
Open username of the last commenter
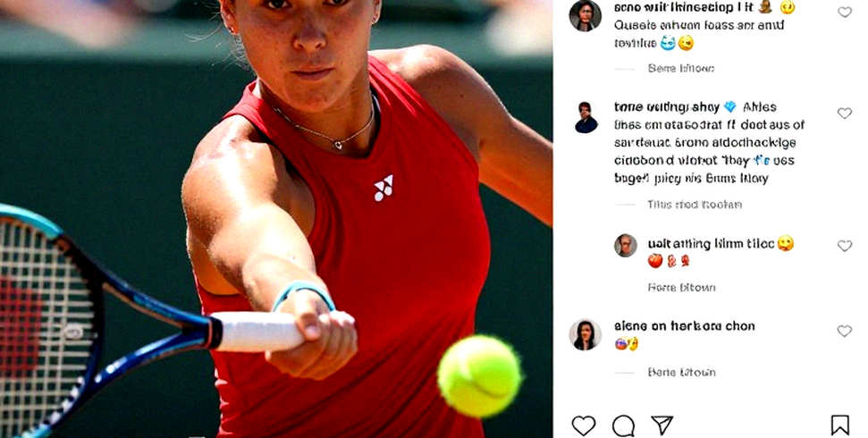684,326
